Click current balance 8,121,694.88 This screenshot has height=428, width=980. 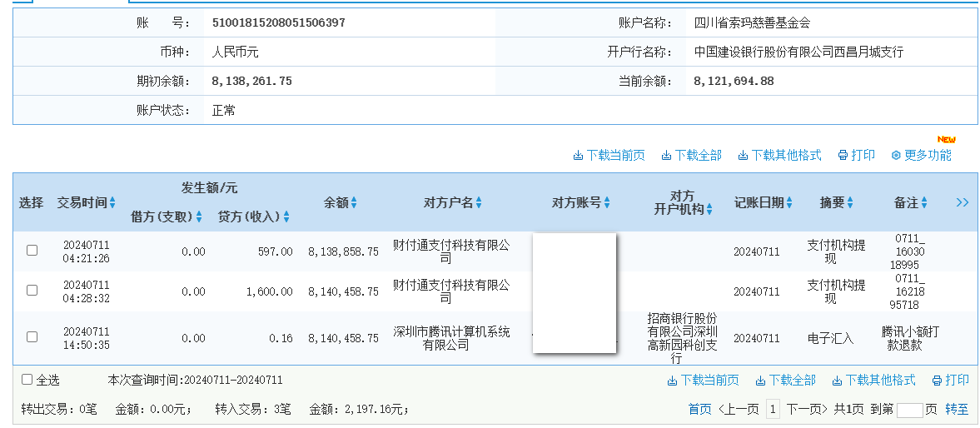[734, 82]
